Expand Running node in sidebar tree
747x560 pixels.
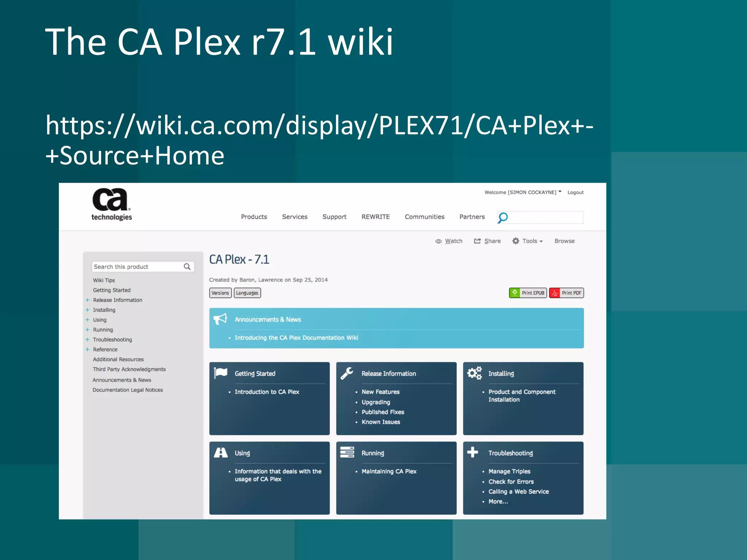pos(88,330)
